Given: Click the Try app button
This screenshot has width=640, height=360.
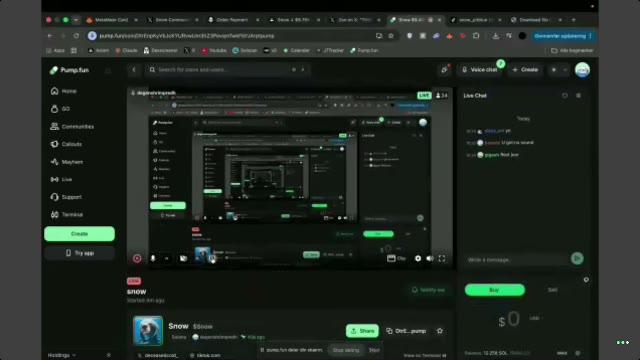Looking at the screenshot, I should pos(79,253).
